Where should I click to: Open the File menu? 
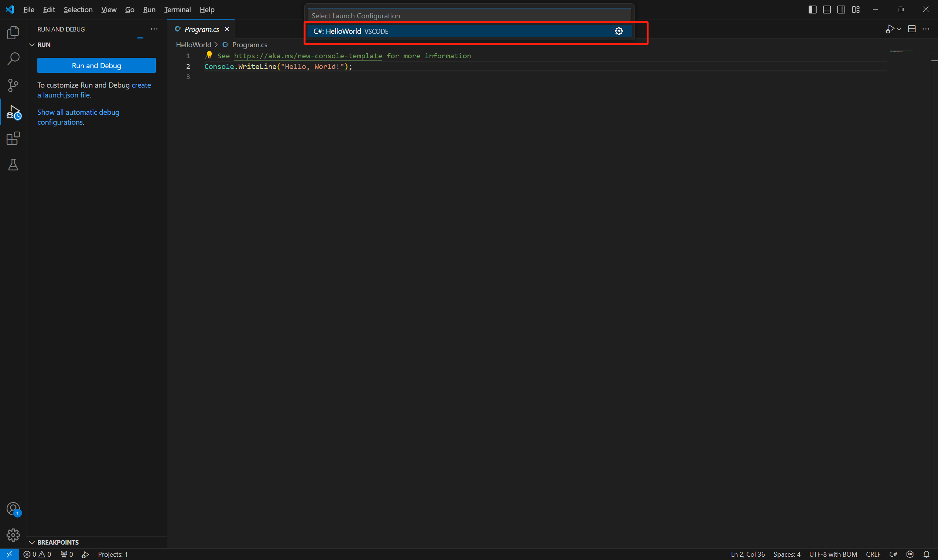29,10
